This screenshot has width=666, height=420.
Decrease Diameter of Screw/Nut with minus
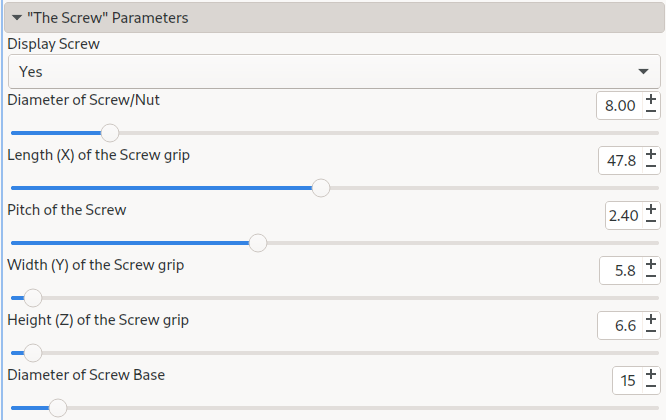click(x=651, y=112)
